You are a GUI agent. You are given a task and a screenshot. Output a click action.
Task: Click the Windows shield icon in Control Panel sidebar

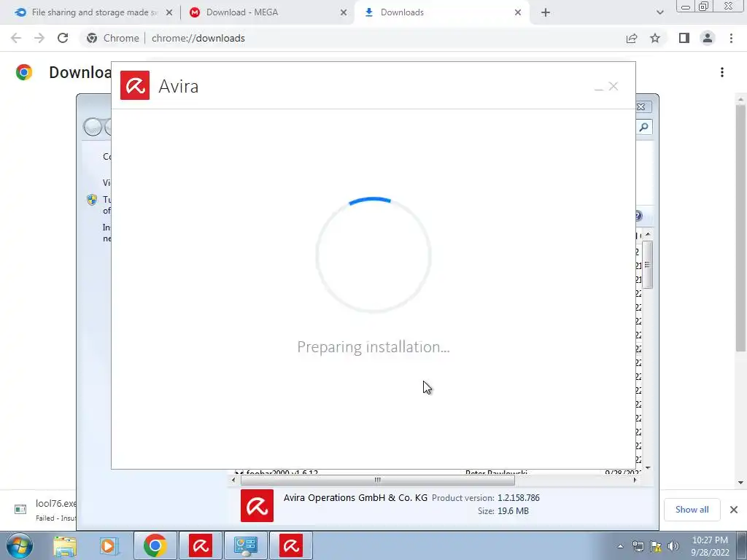(x=92, y=200)
